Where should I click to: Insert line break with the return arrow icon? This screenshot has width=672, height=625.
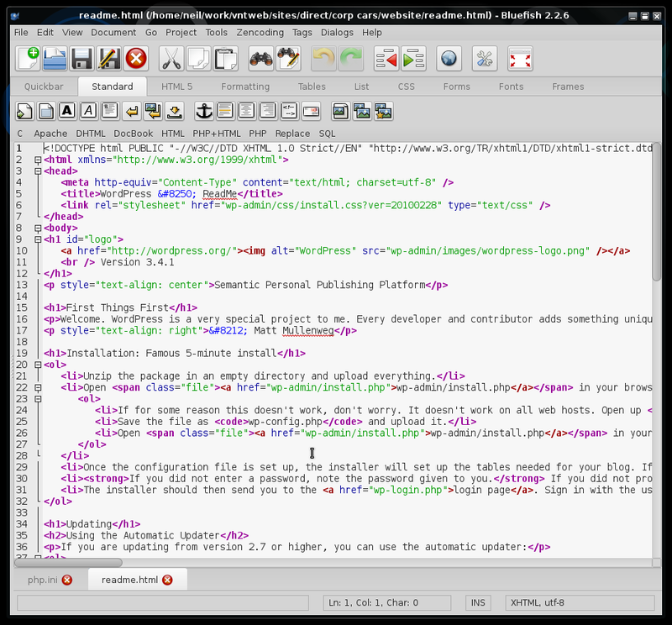(132, 111)
